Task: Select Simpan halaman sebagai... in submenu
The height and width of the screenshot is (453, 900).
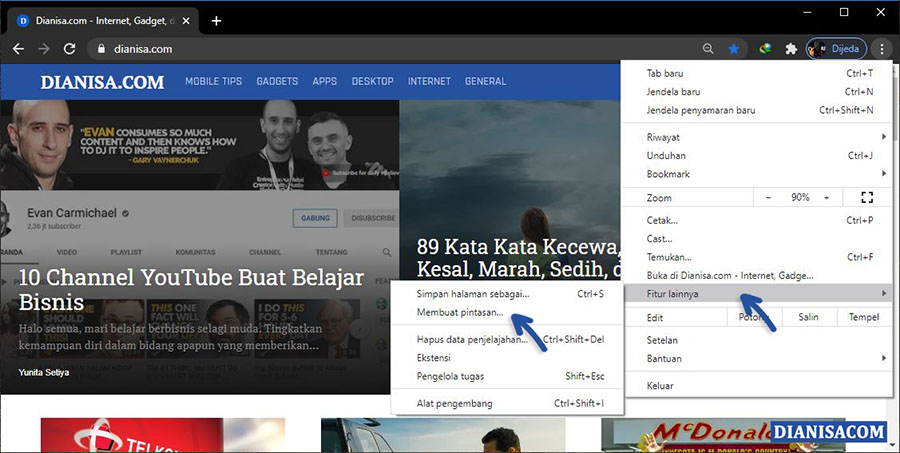Action: (x=507, y=294)
